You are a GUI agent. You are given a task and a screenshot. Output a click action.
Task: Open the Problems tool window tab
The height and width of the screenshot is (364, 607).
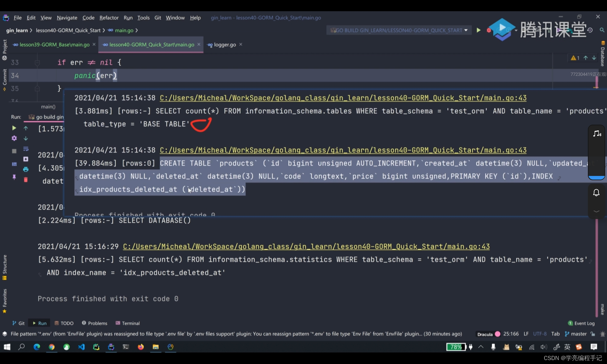[x=95, y=323]
